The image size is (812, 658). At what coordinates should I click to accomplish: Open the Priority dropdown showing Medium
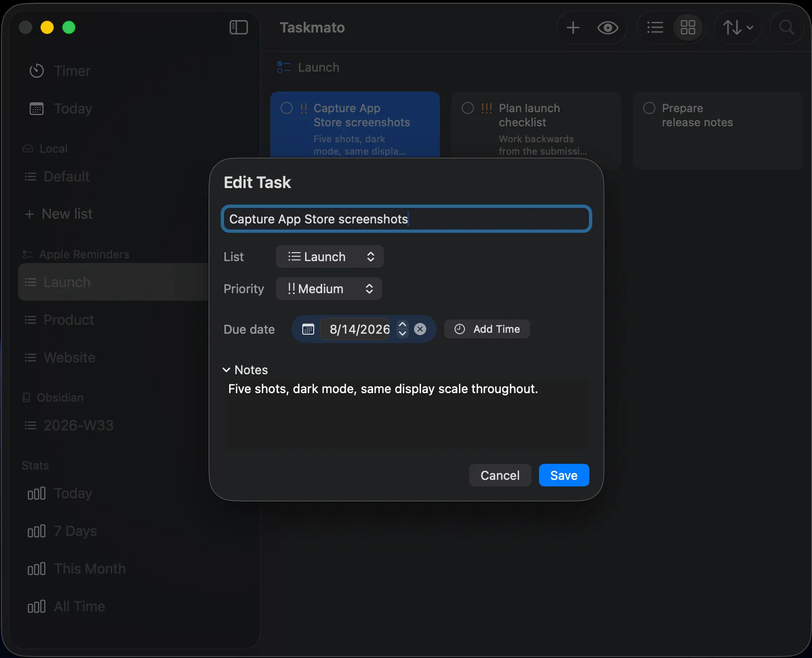tap(329, 288)
